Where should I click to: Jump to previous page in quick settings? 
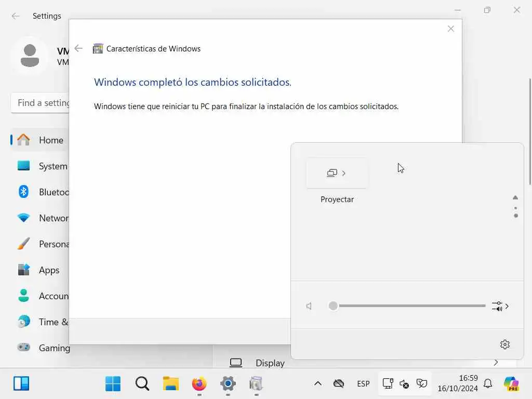515,197
